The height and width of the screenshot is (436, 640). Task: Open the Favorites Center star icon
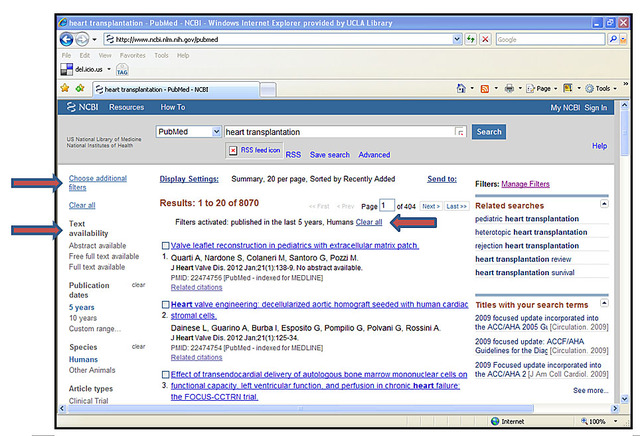click(x=65, y=88)
